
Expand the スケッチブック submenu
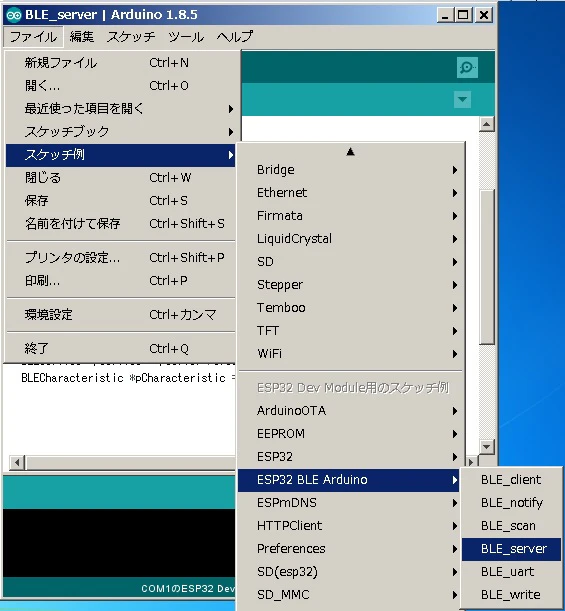click(121, 132)
